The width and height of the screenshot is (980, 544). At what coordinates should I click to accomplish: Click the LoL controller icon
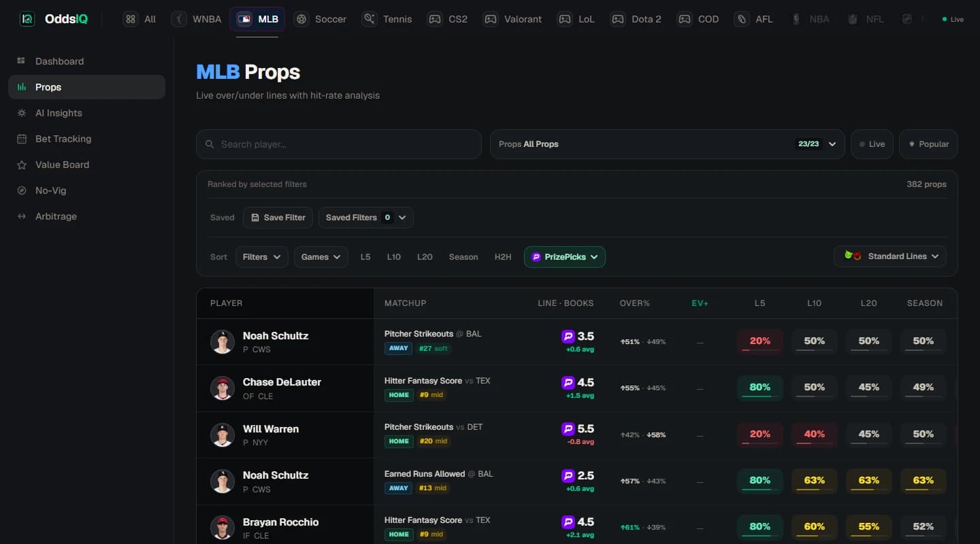565,19
